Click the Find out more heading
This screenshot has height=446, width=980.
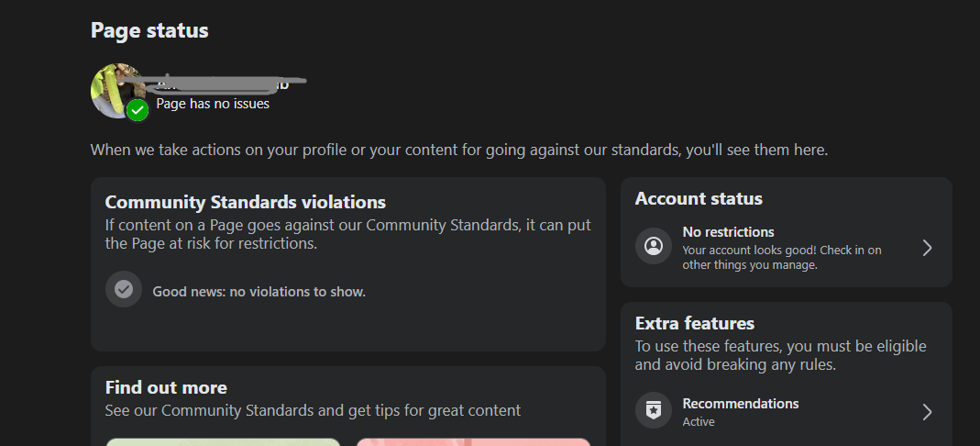tap(166, 388)
